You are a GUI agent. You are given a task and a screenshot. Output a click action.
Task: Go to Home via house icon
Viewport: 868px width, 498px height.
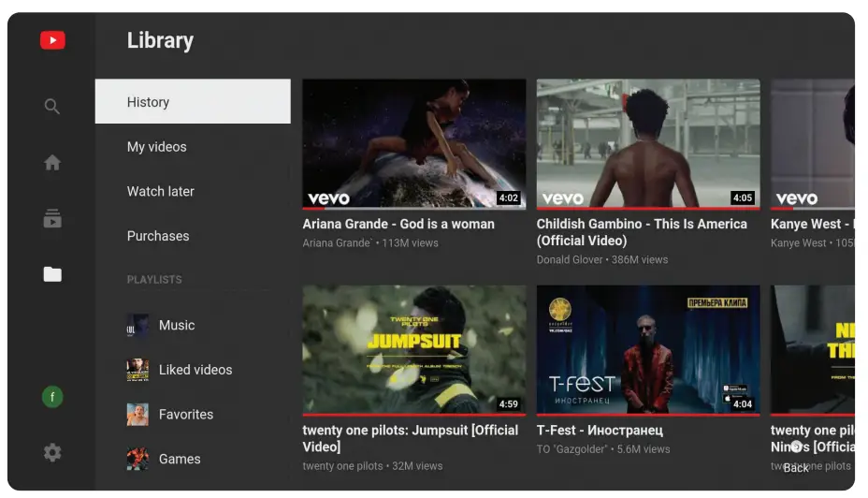(52, 162)
